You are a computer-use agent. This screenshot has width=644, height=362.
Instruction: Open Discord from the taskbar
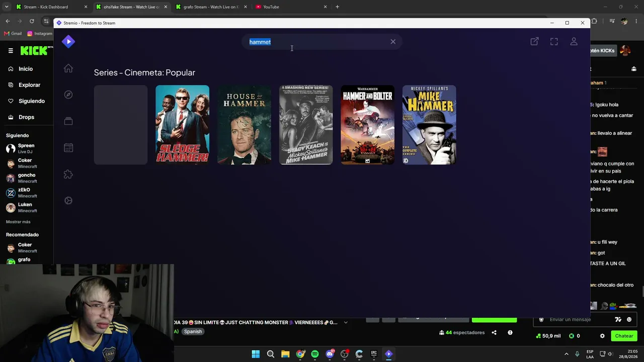tap(330, 354)
